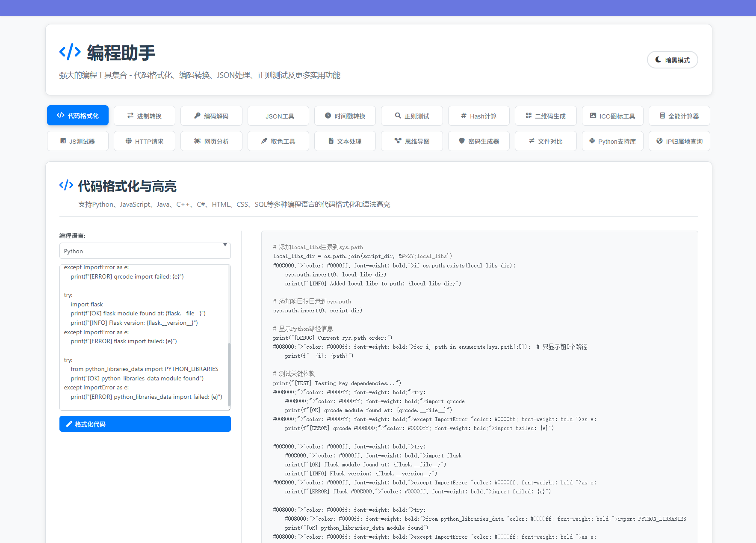Click the eyedropper icon on 取色工具

tap(264, 141)
